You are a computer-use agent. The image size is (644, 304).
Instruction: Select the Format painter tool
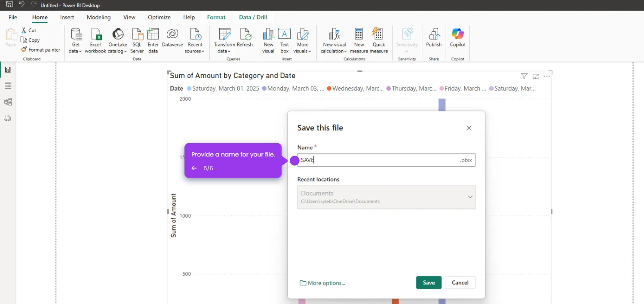40,50
